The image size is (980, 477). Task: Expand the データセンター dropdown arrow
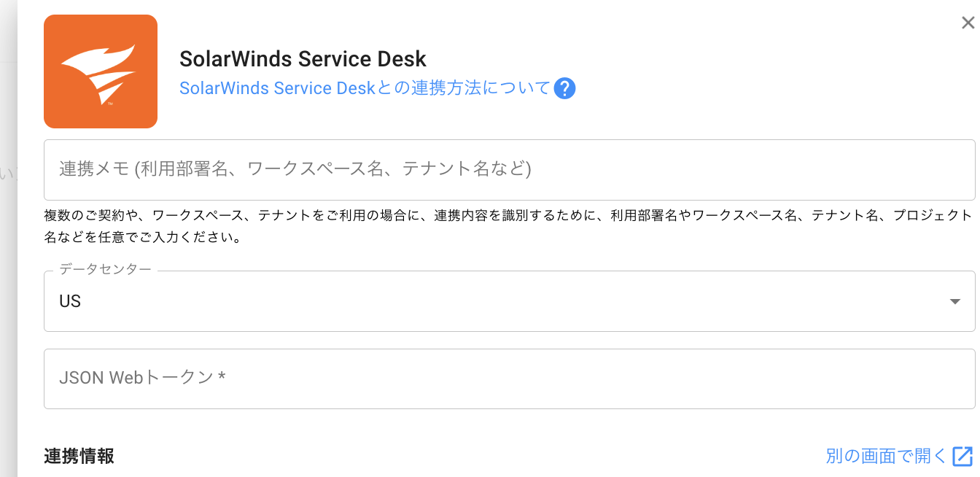(x=955, y=302)
